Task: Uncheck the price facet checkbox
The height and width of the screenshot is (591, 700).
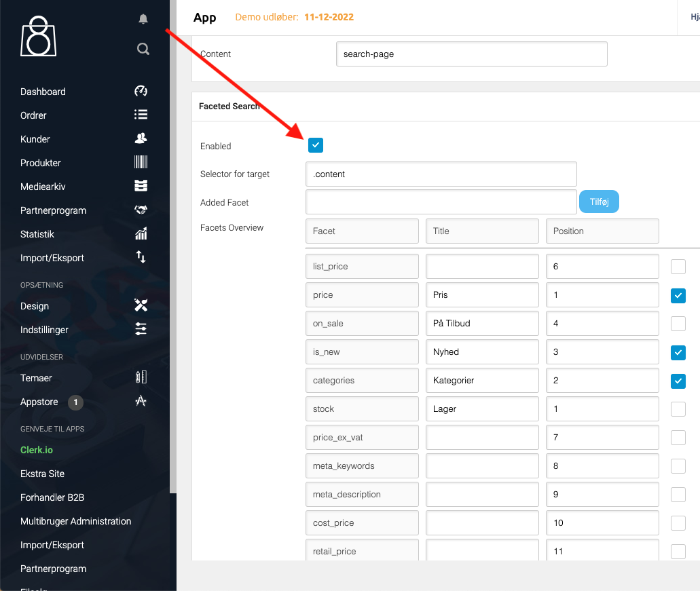Action: point(678,295)
